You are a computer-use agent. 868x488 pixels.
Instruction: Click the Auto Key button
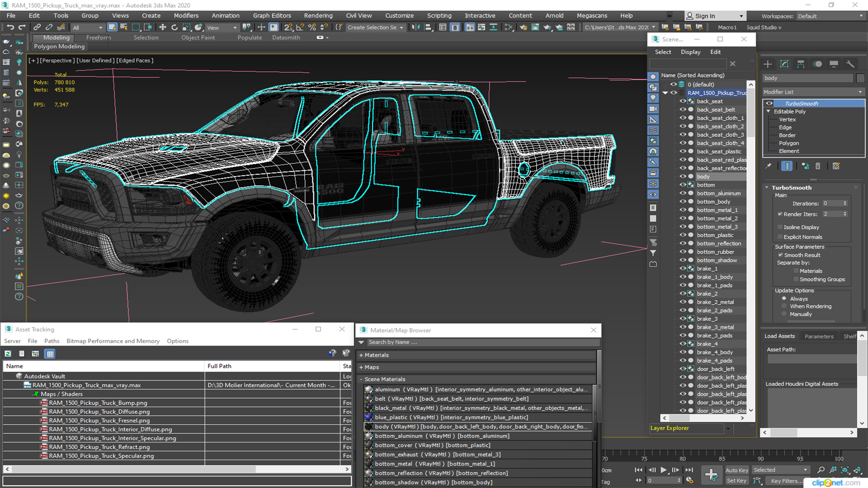[x=736, y=470]
